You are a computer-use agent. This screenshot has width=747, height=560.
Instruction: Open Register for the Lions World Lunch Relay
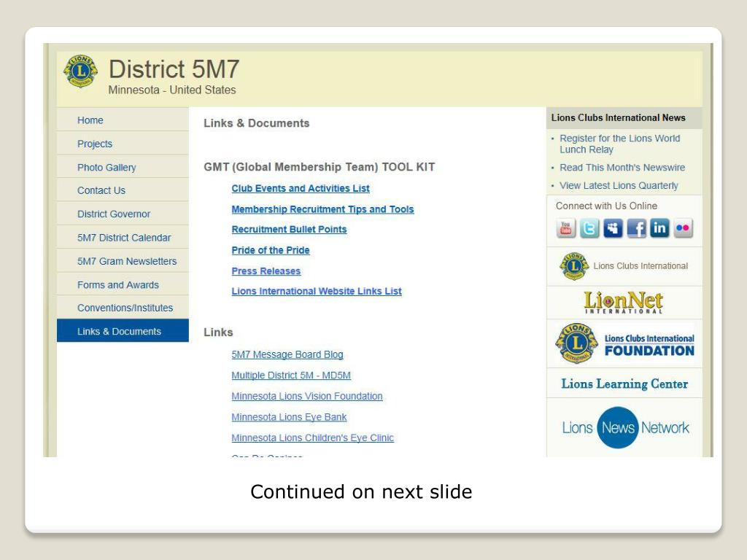click(620, 144)
